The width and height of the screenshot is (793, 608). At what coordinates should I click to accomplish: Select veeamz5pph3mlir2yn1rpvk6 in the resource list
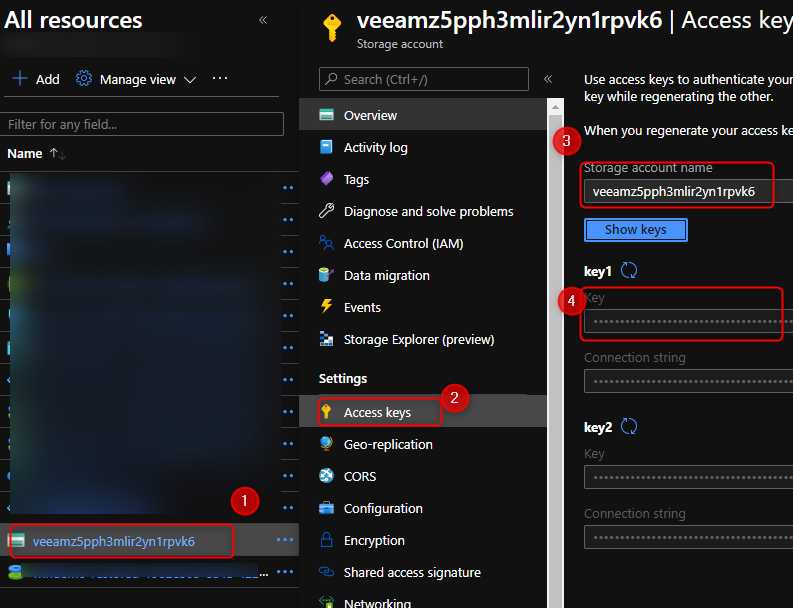pos(113,541)
